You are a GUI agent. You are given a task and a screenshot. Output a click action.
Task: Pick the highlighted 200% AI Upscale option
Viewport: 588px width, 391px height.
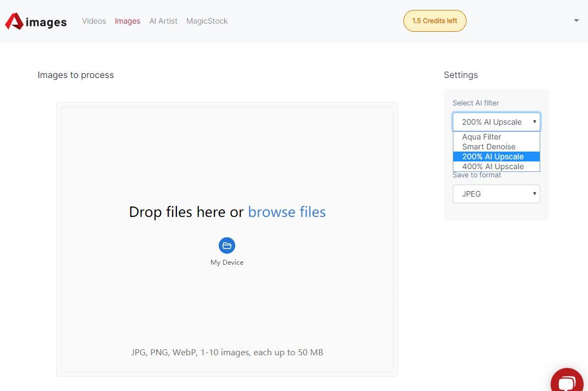coord(493,157)
